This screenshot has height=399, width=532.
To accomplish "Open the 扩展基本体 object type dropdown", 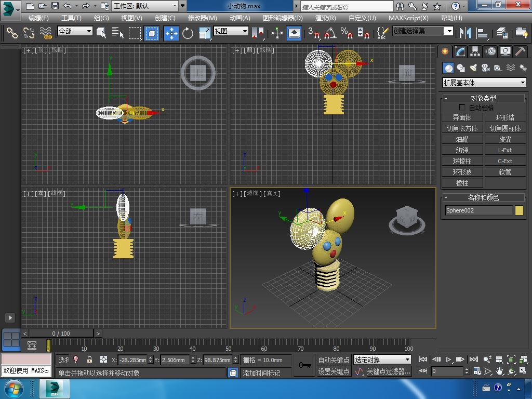I will coord(485,83).
